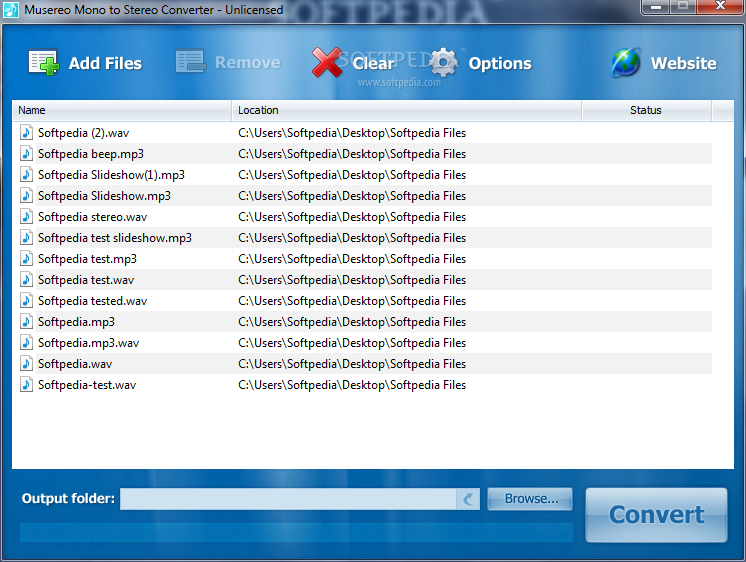746x562 pixels.
Task: Select the Softpedia test.mp3 file name
Action: point(87,258)
